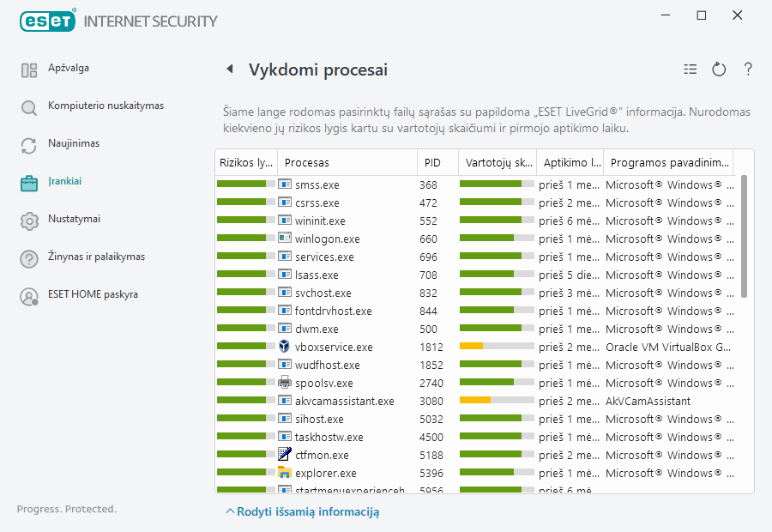
Task: Click the refresh process list icon
Action: coord(719,70)
